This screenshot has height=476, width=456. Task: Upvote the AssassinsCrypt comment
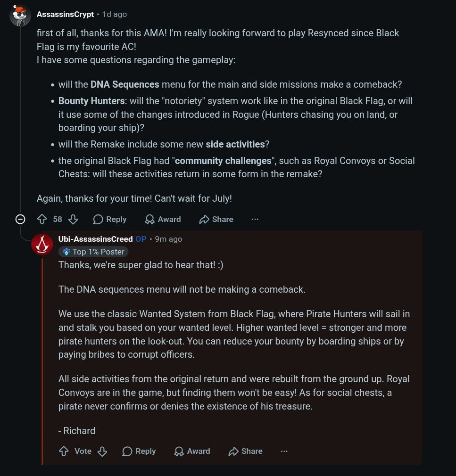point(42,219)
